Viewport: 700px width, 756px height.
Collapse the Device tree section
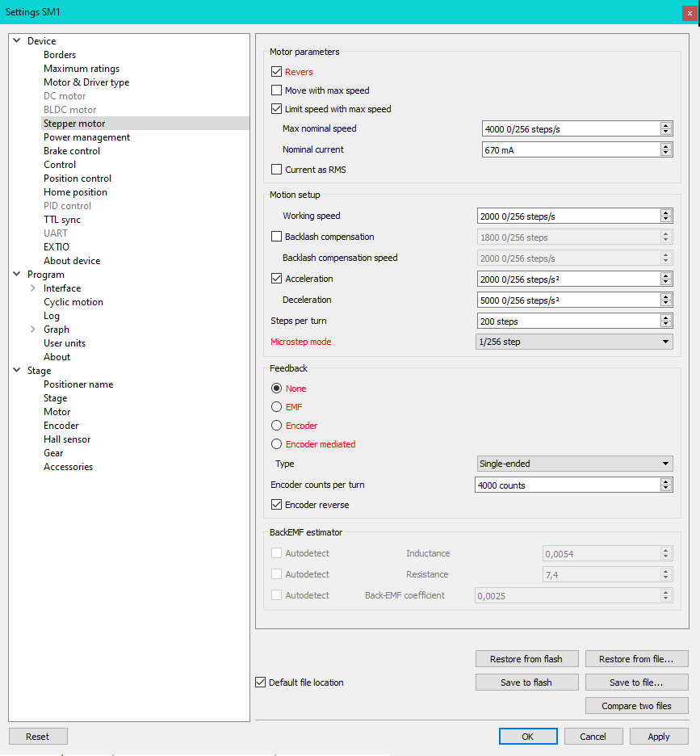16,41
